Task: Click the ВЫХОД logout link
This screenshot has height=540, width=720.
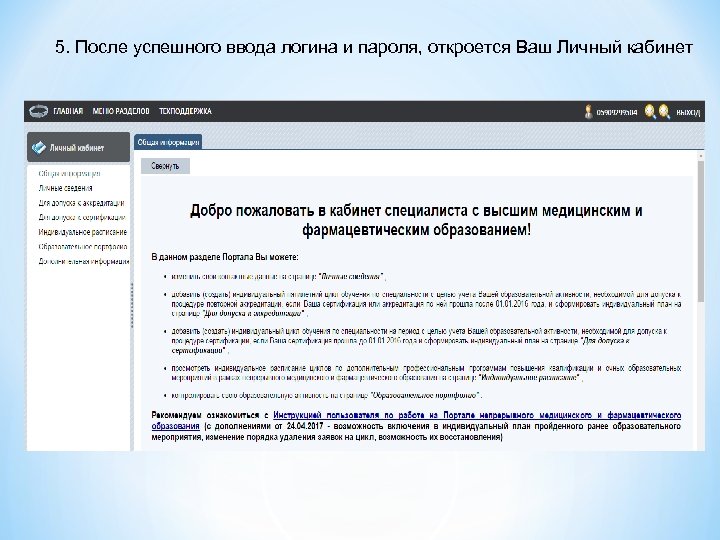Action: (x=688, y=112)
